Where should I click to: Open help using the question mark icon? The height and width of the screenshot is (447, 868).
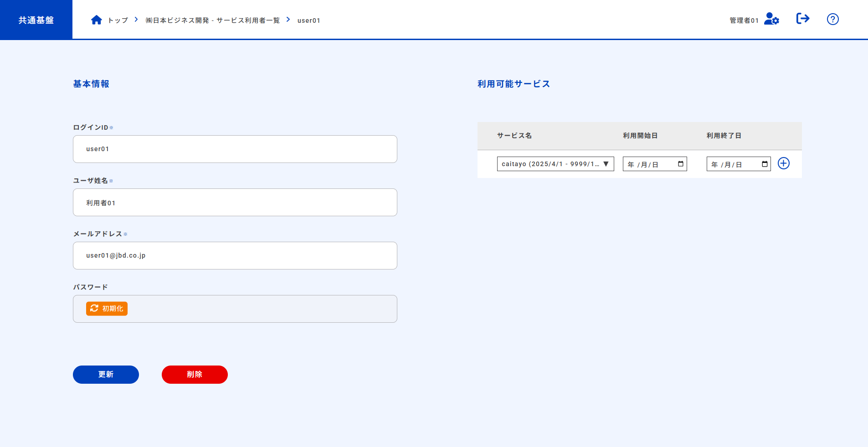pos(832,19)
